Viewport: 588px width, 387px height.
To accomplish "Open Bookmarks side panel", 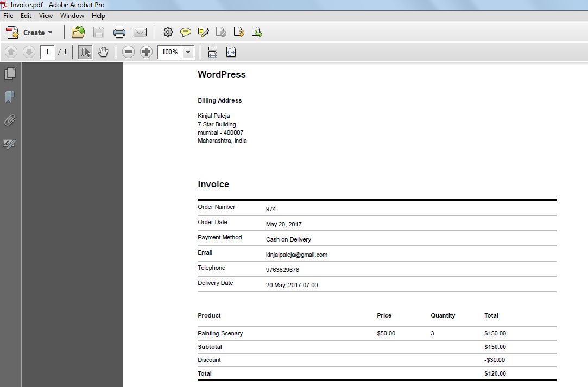I will coord(10,97).
